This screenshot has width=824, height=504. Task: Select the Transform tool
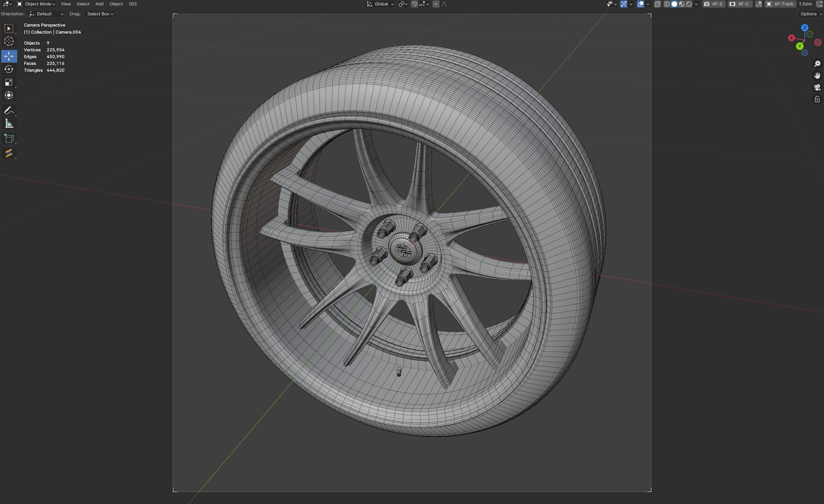(x=9, y=95)
